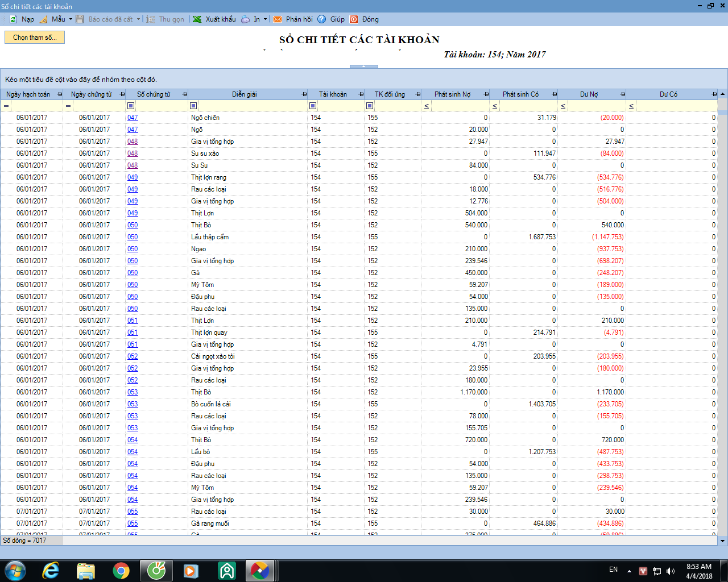The image size is (728, 582).
Task: Select the 1.687.753 Phát sinh Có cell
Action: click(523, 237)
